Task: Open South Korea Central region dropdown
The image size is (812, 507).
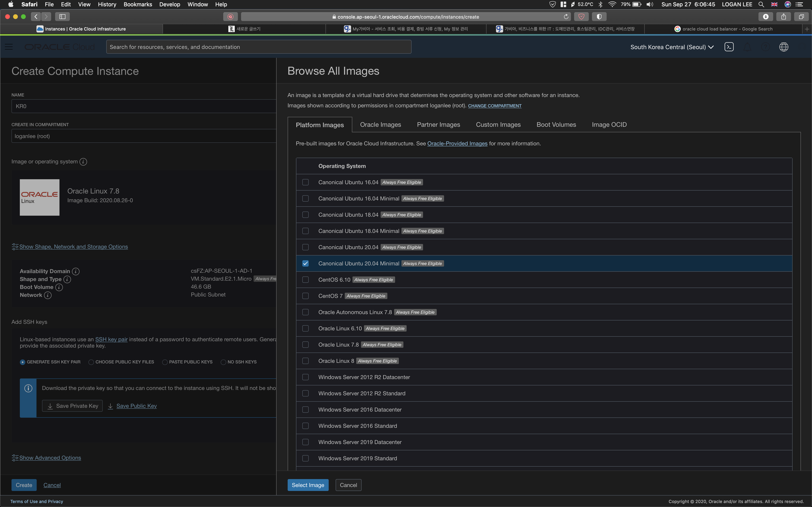Action: point(672,47)
